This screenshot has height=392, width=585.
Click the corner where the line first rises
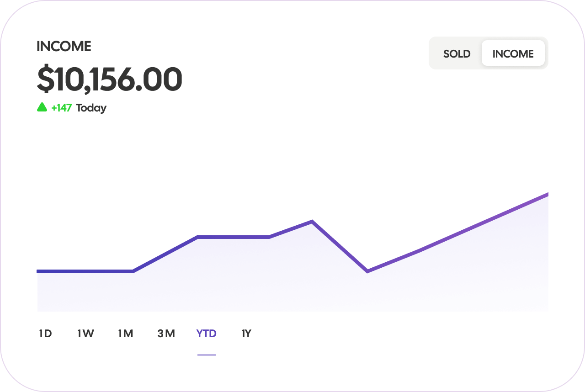pos(133,271)
